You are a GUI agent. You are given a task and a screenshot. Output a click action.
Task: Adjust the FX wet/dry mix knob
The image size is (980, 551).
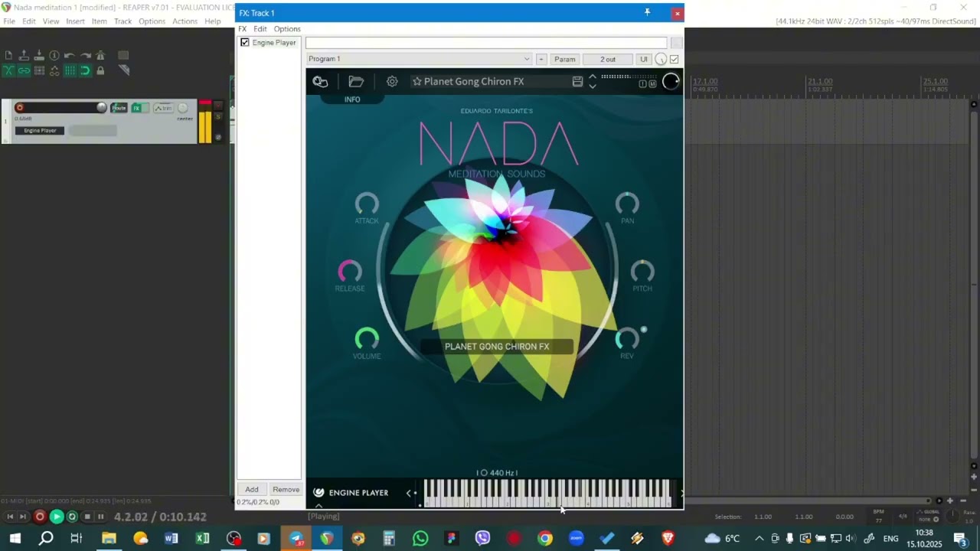661,60
